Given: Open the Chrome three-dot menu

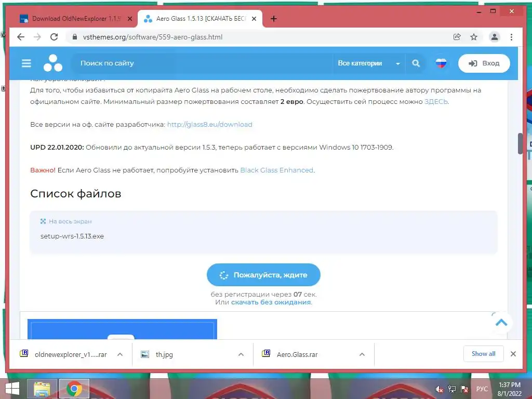Looking at the screenshot, I should coord(511,37).
